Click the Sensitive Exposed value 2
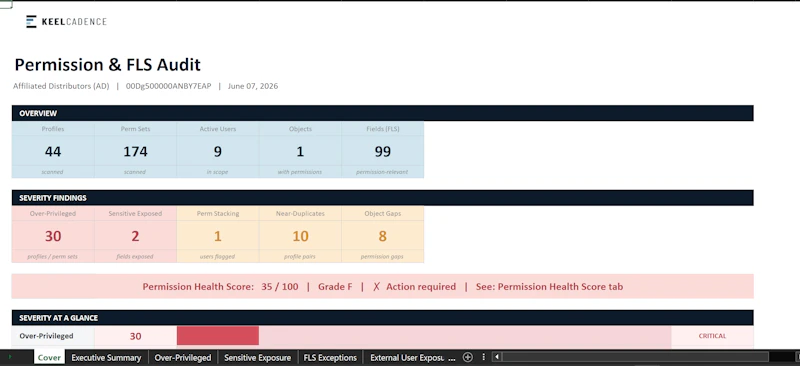The image size is (800, 366). pyautogui.click(x=135, y=236)
